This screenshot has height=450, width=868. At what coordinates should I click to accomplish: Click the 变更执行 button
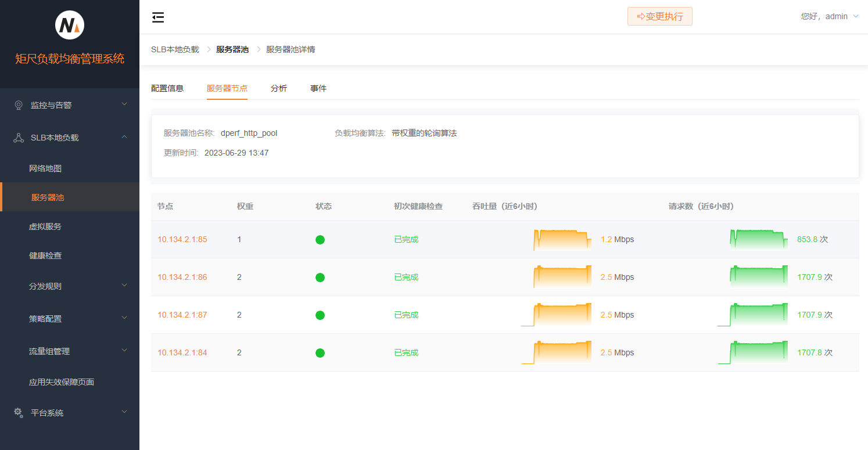(x=659, y=16)
